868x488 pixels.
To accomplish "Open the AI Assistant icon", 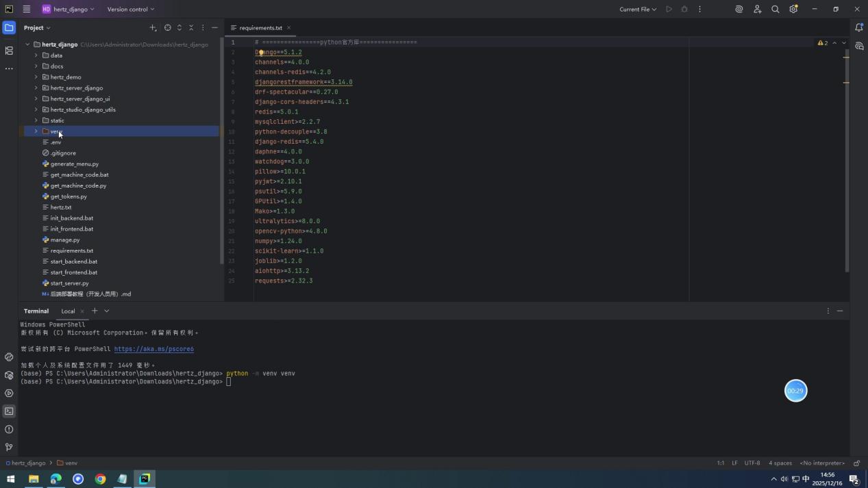I will coord(739,9).
